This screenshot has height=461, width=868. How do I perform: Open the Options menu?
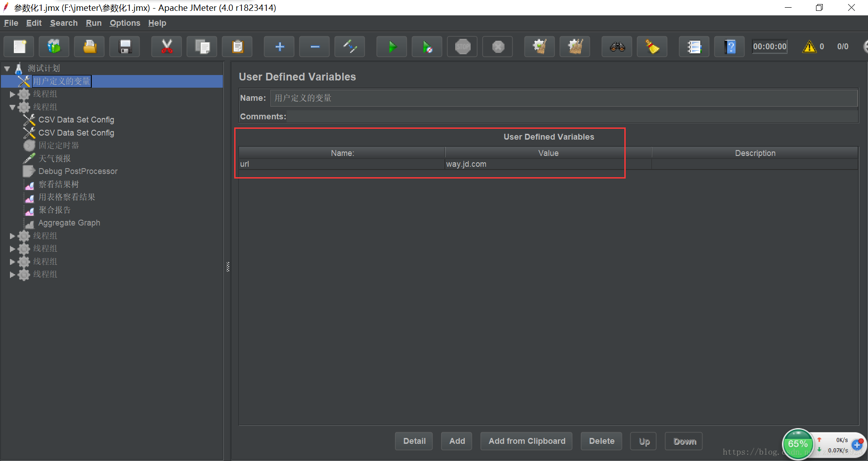(125, 23)
